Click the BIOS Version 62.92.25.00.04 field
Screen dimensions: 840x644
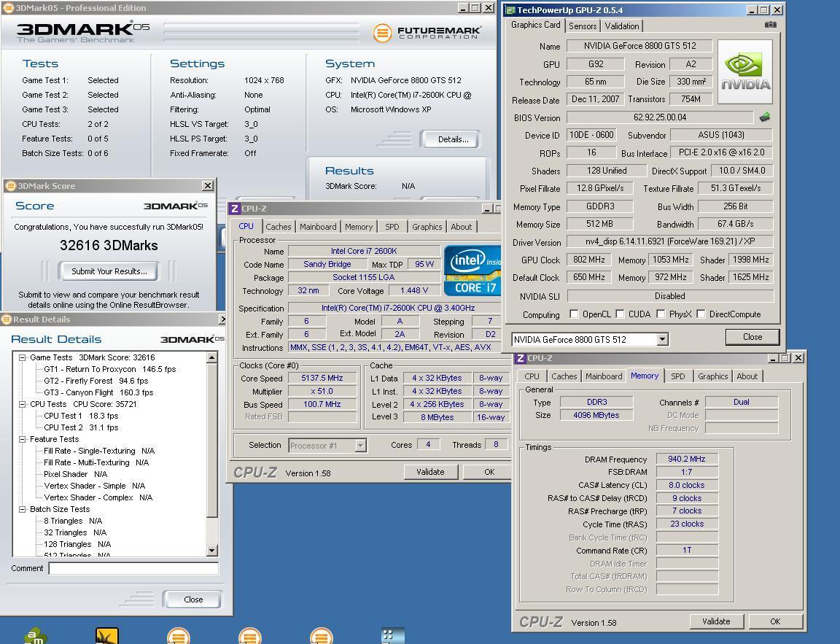click(660, 117)
